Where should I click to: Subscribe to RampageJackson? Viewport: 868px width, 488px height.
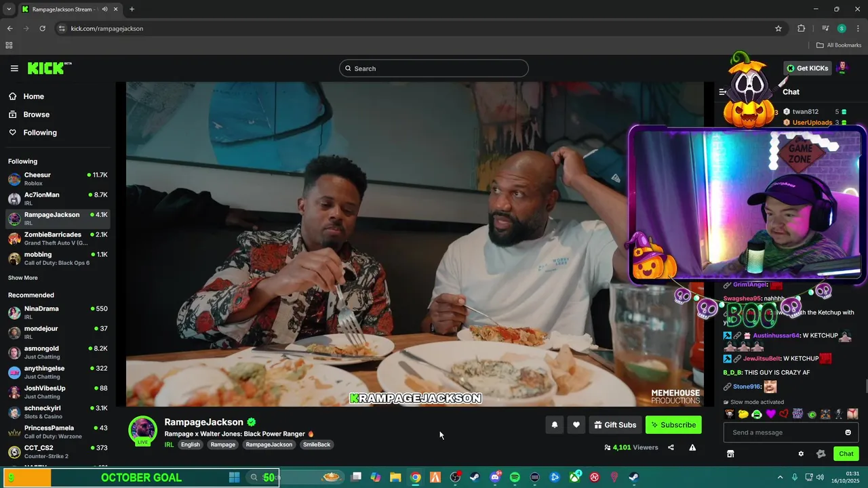[x=673, y=425]
